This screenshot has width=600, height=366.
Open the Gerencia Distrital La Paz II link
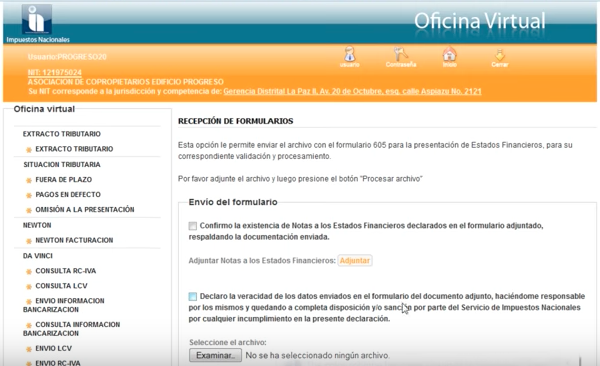pos(352,91)
